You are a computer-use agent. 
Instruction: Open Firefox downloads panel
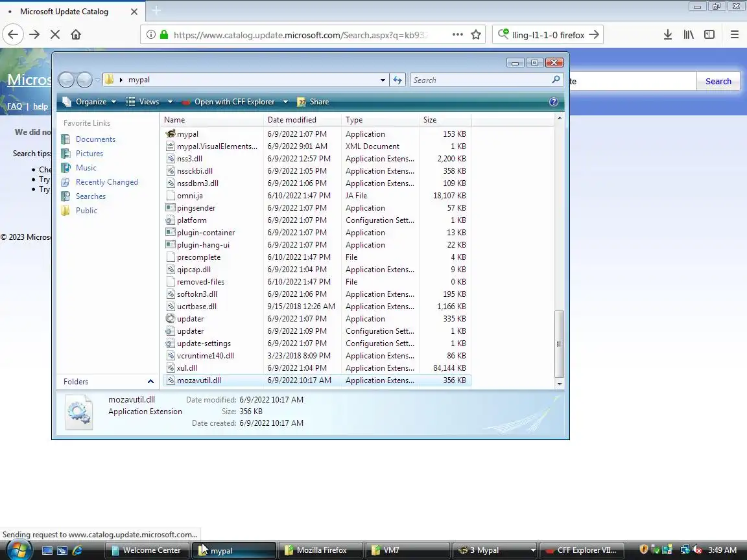click(667, 34)
